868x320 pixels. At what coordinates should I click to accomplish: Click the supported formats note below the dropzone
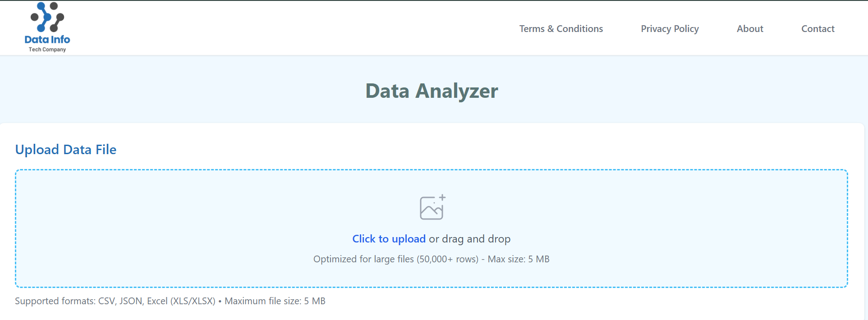170,301
